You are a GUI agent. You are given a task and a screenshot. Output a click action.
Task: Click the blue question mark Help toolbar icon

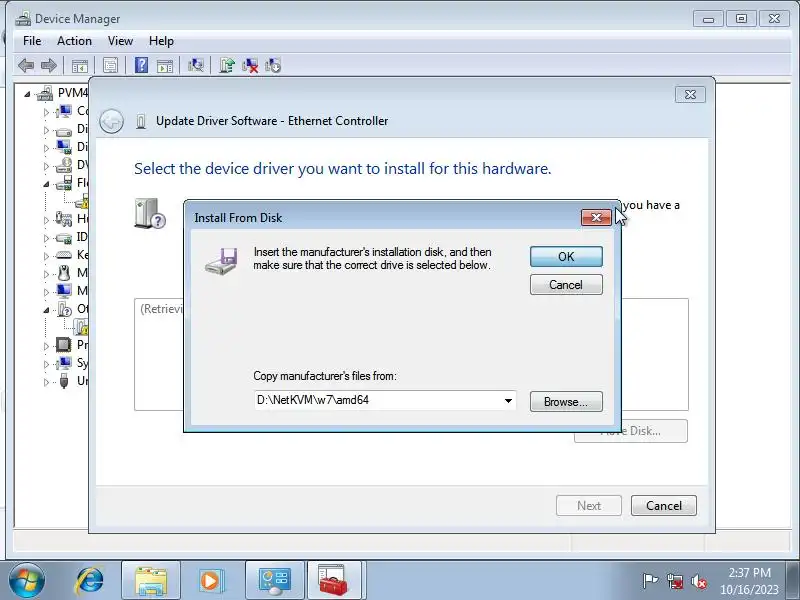(x=141, y=65)
